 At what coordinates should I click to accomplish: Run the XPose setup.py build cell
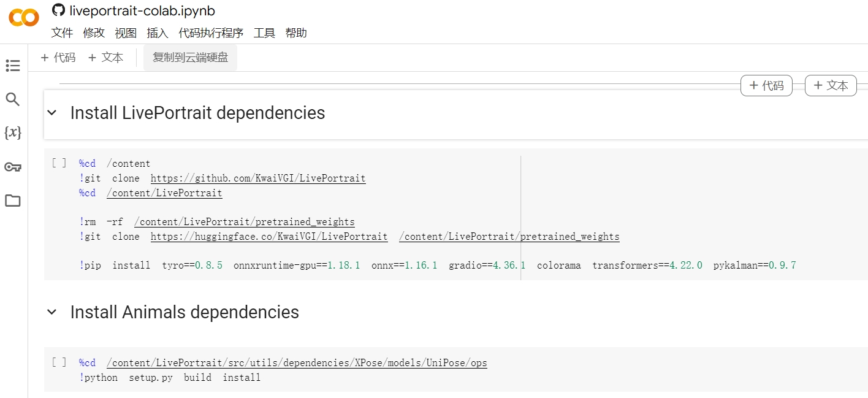(59, 362)
